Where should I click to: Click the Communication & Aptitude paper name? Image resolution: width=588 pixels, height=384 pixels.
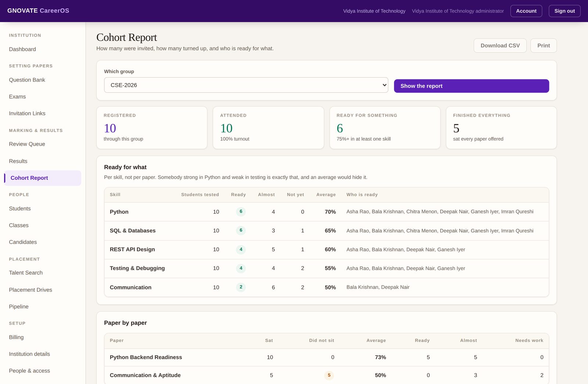coord(145,375)
